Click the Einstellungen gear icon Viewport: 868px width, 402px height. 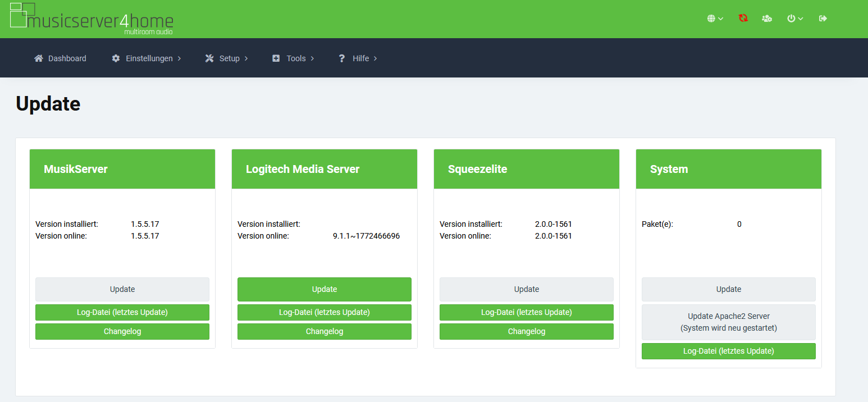116,58
